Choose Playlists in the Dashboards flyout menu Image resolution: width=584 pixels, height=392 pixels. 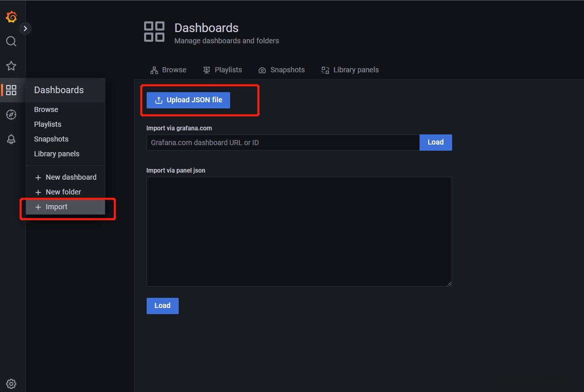(x=48, y=124)
